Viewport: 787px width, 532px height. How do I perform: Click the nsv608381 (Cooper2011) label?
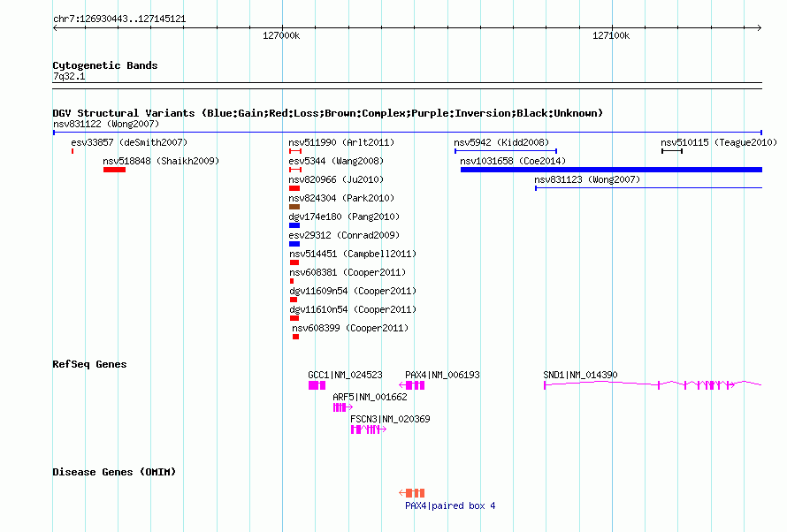(x=348, y=272)
